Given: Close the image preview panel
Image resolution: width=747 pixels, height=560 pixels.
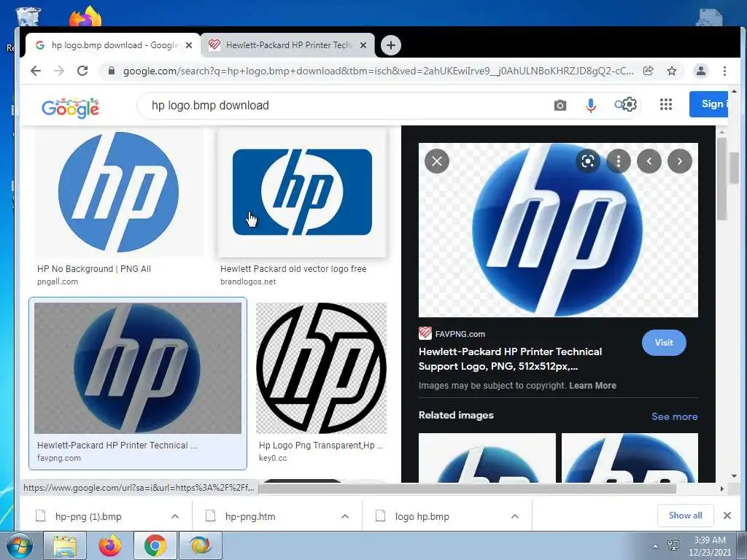Looking at the screenshot, I should (x=437, y=161).
